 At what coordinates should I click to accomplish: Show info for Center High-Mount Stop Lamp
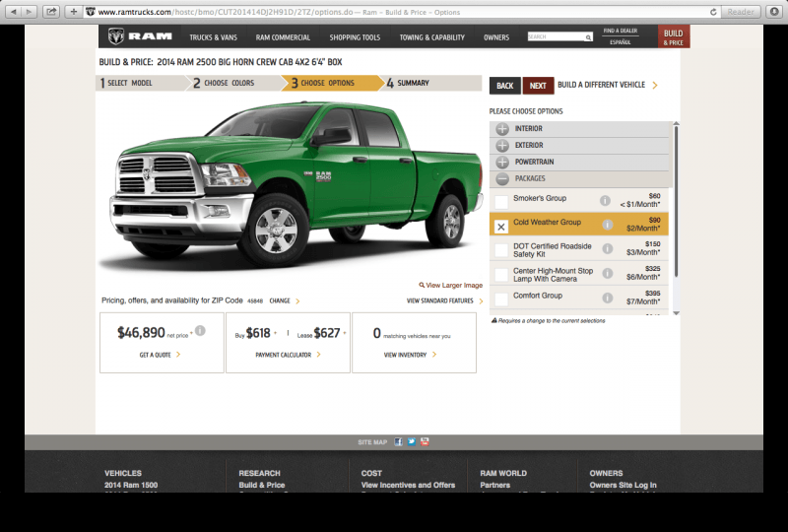coord(608,273)
